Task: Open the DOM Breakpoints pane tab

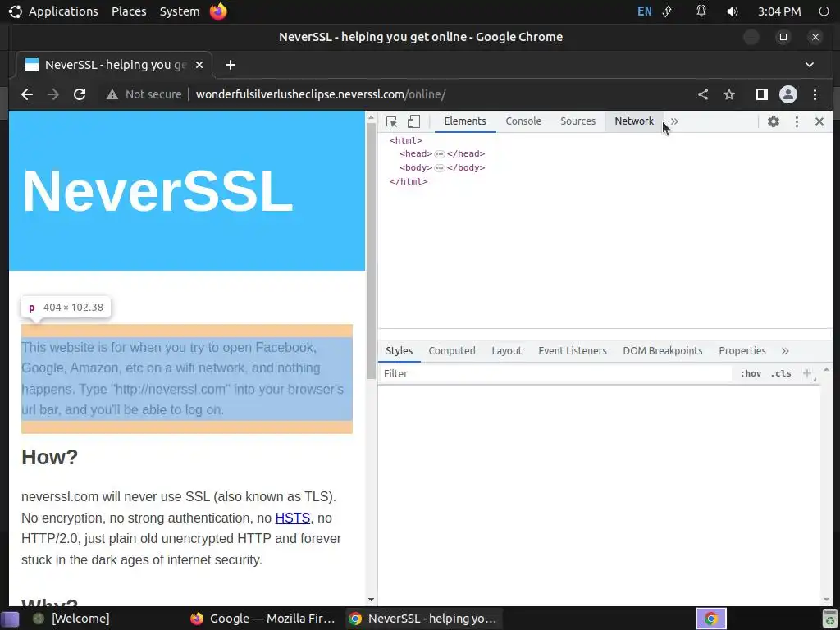Action: pyautogui.click(x=663, y=351)
